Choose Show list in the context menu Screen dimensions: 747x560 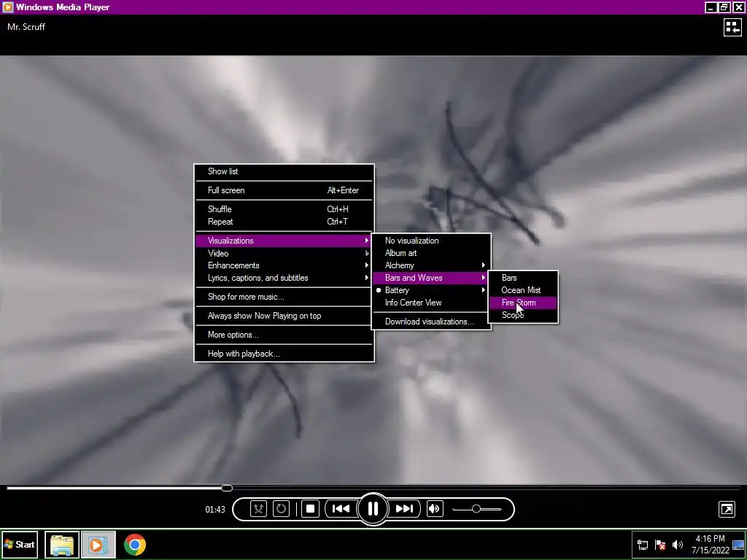click(284, 171)
